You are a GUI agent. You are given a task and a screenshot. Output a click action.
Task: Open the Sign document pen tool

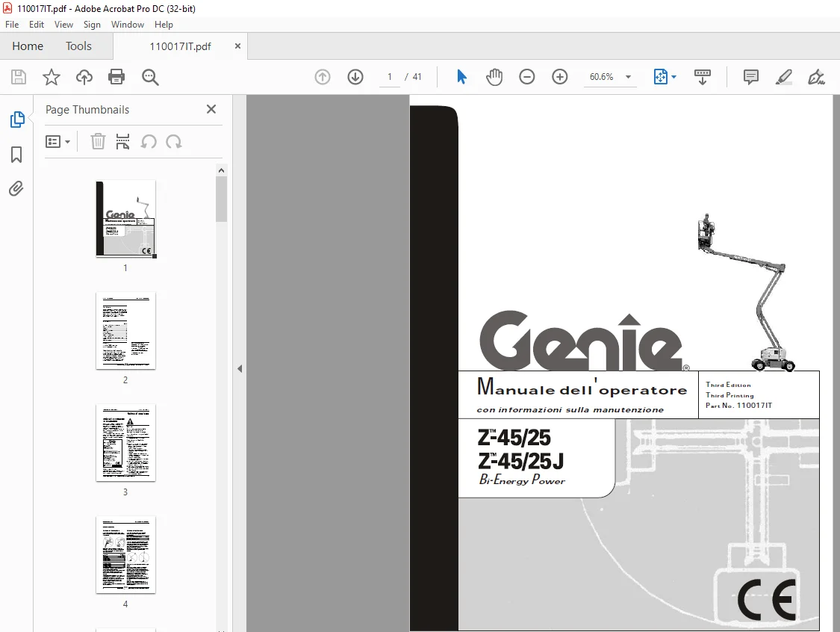(x=816, y=77)
